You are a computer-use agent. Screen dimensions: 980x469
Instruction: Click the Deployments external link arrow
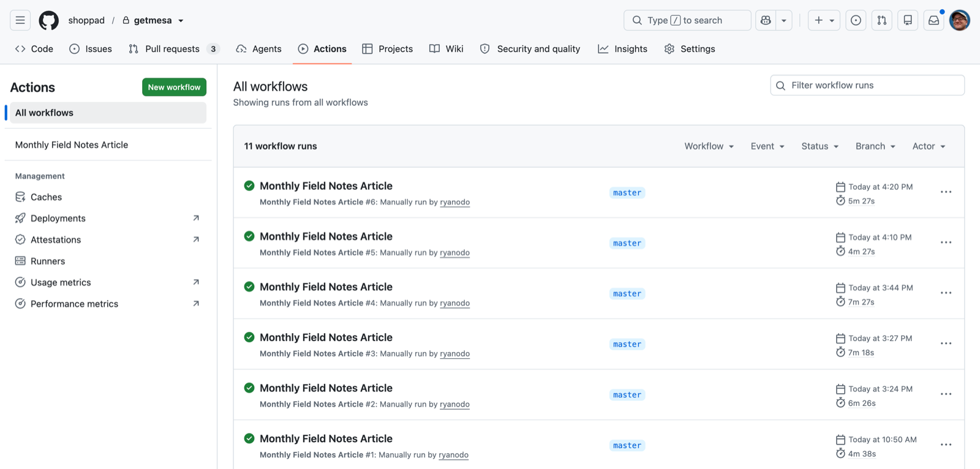[196, 218]
